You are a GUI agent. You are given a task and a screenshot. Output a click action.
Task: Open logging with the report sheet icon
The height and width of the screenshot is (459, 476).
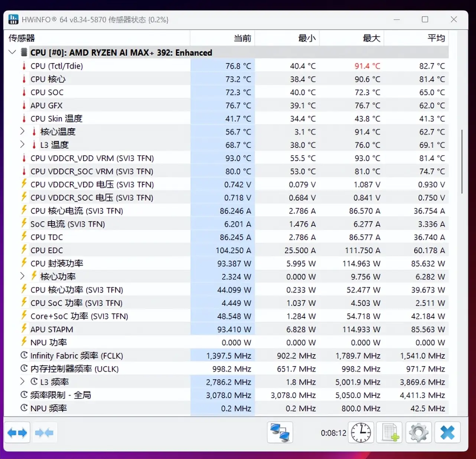click(x=389, y=432)
